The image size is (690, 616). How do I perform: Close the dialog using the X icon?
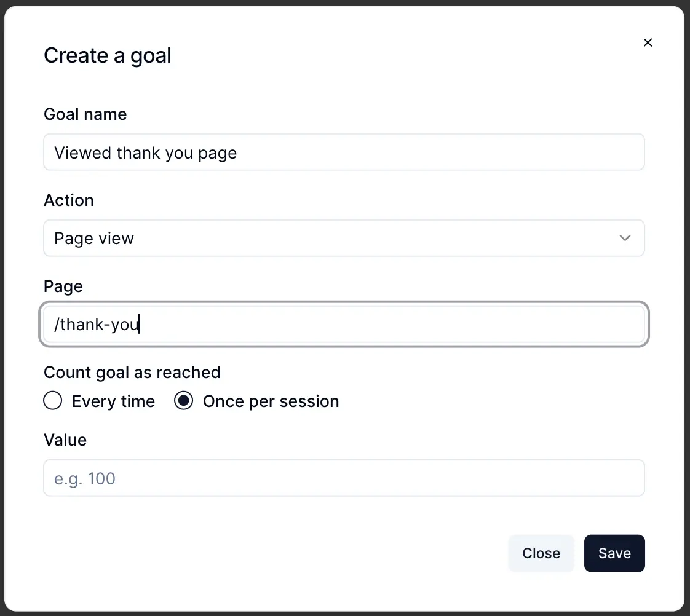click(x=648, y=42)
